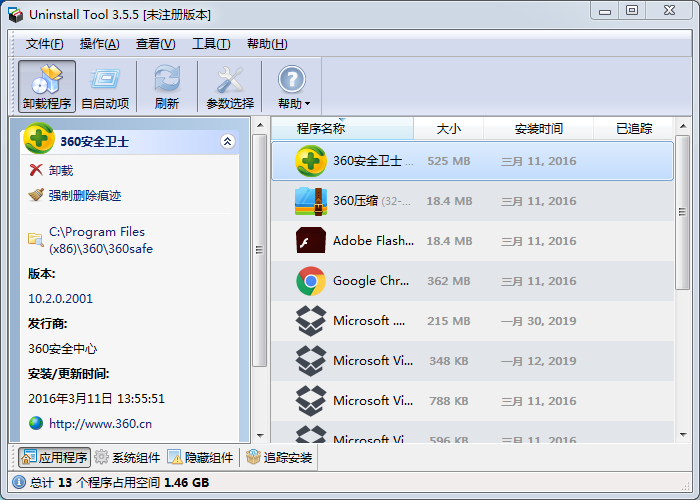This screenshot has width=700, height=500.
Task: Open 参数选择 preferences from toolbar
Action: click(230, 86)
